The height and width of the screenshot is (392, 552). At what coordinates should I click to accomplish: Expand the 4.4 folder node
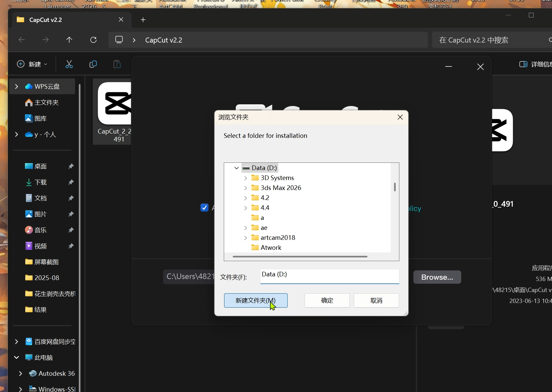point(245,208)
